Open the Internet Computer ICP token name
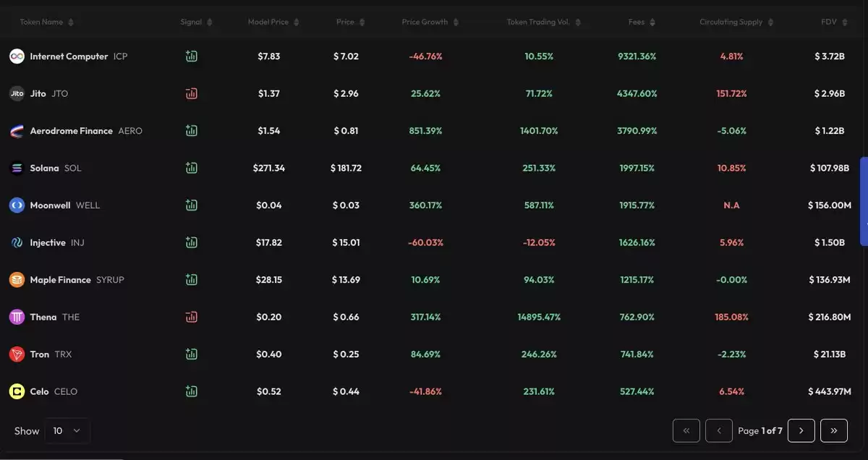 (79, 56)
